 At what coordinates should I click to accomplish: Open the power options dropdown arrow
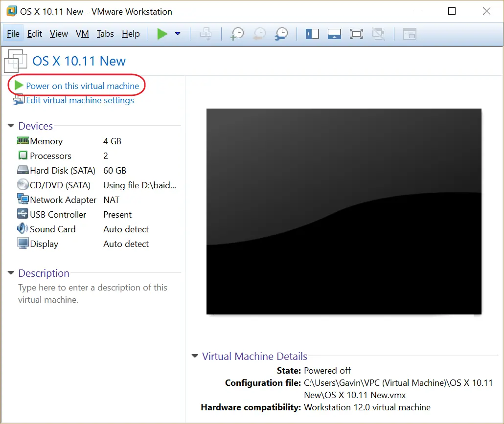pos(178,34)
